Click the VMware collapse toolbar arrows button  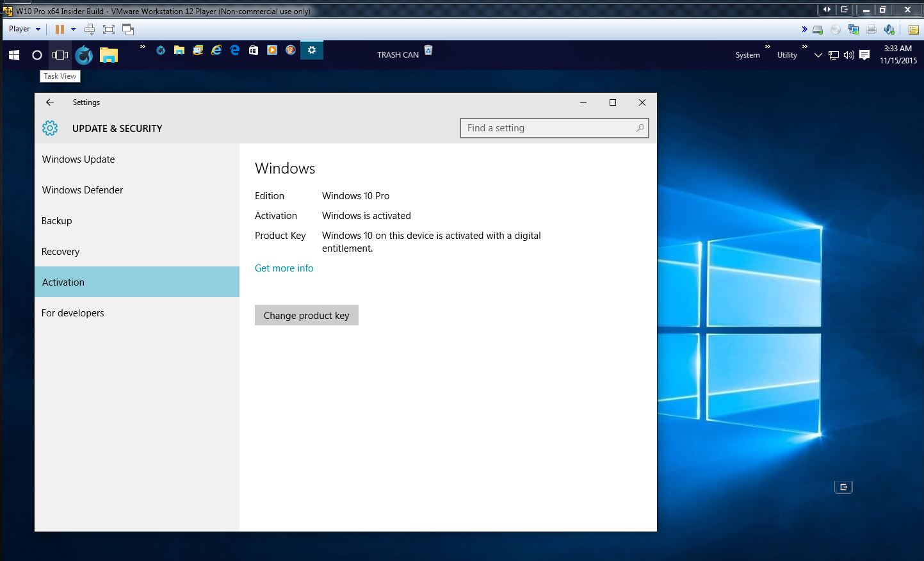coord(827,10)
